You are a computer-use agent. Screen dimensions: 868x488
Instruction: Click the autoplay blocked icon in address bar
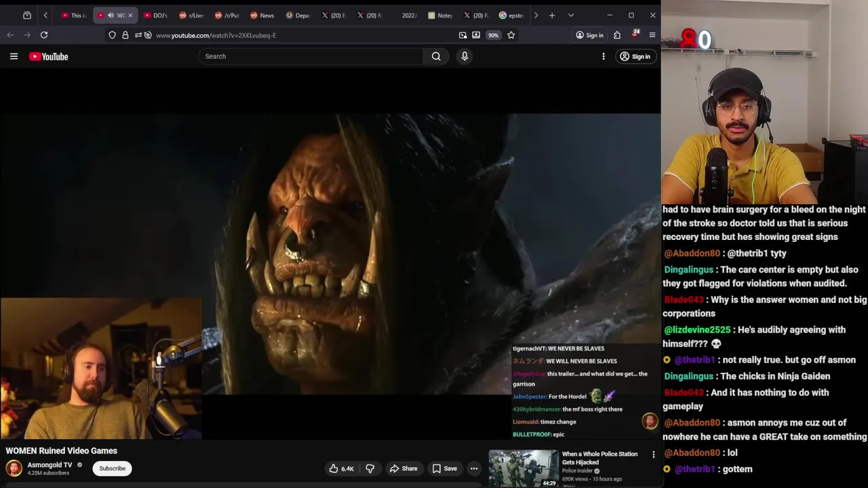[x=148, y=35]
